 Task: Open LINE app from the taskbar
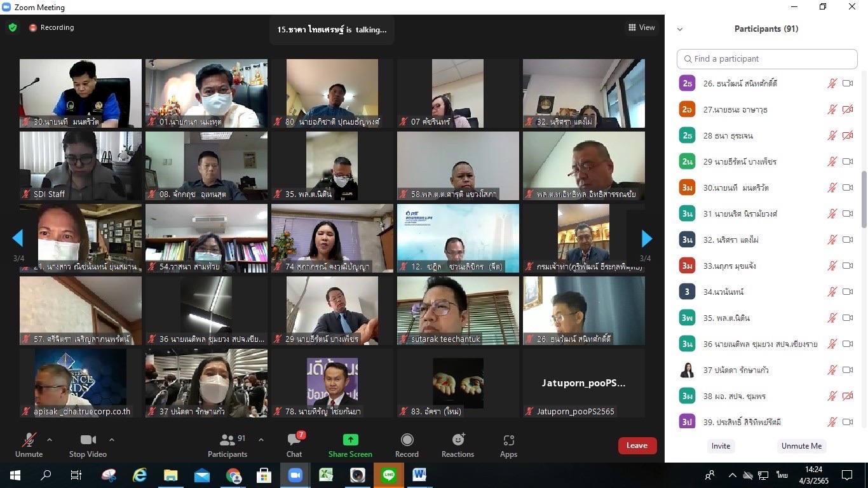tap(388, 475)
